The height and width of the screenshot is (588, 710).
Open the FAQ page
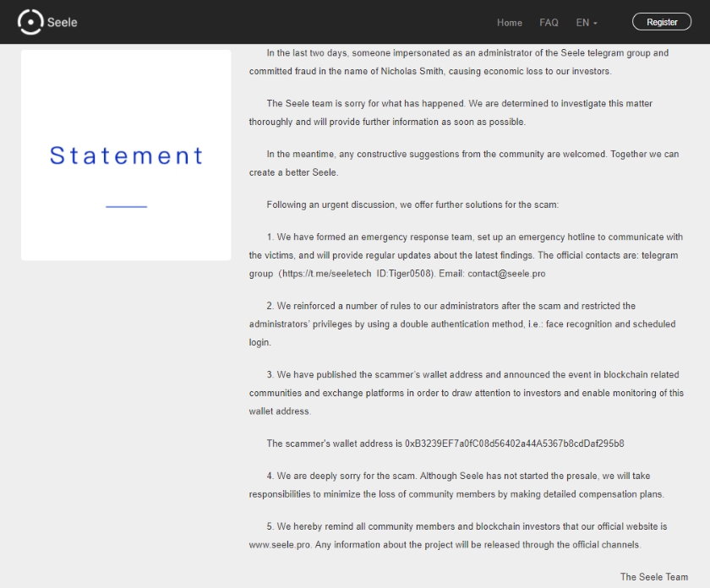pos(549,23)
